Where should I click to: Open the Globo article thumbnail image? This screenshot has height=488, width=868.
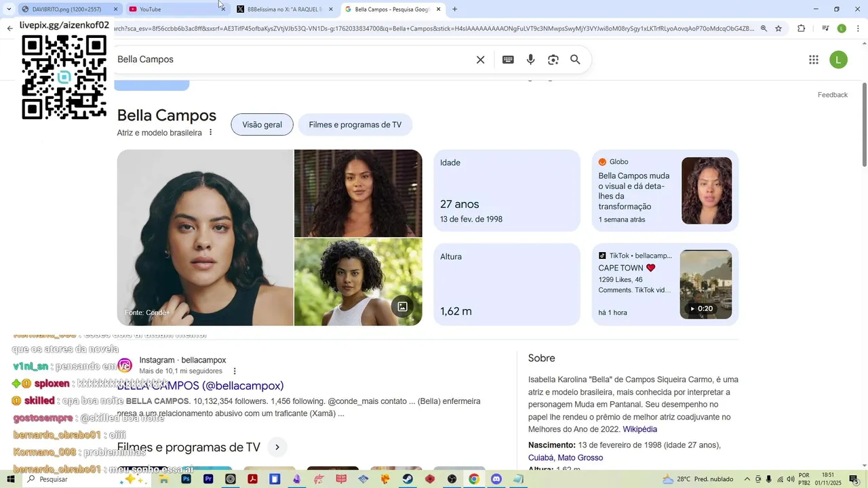click(707, 190)
